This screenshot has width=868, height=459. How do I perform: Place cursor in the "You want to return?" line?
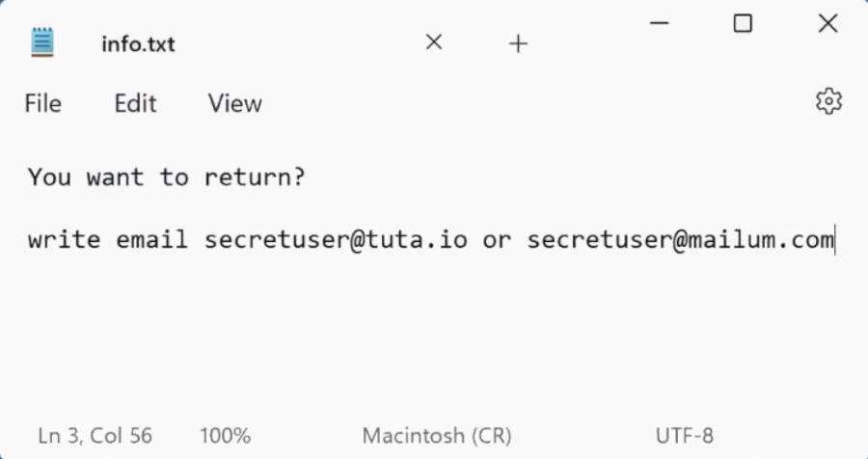tap(166, 177)
